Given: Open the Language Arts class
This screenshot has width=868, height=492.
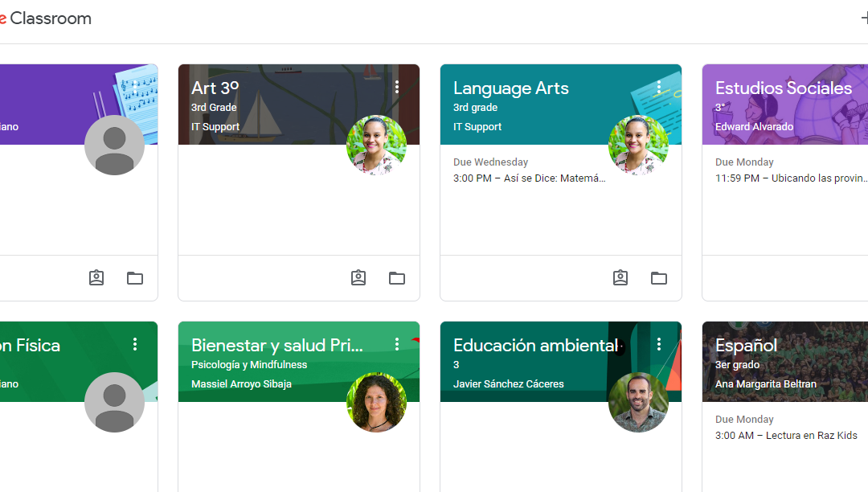Looking at the screenshot, I should point(510,88).
